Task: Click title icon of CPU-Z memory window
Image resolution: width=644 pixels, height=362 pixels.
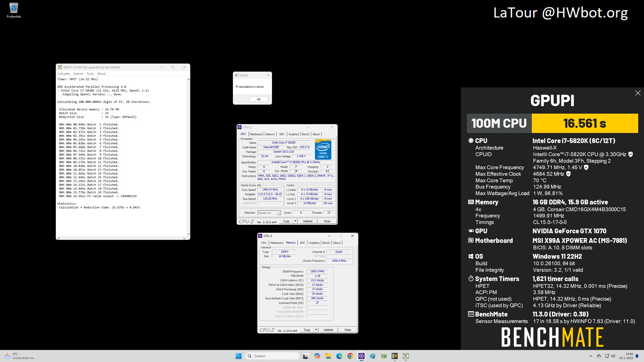Action: tap(260, 236)
